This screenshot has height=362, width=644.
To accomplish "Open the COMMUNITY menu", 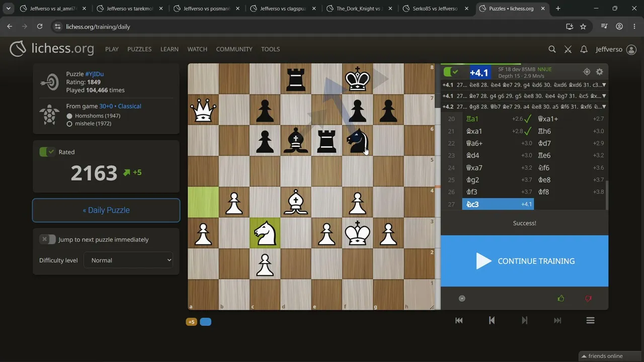I will (x=234, y=49).
